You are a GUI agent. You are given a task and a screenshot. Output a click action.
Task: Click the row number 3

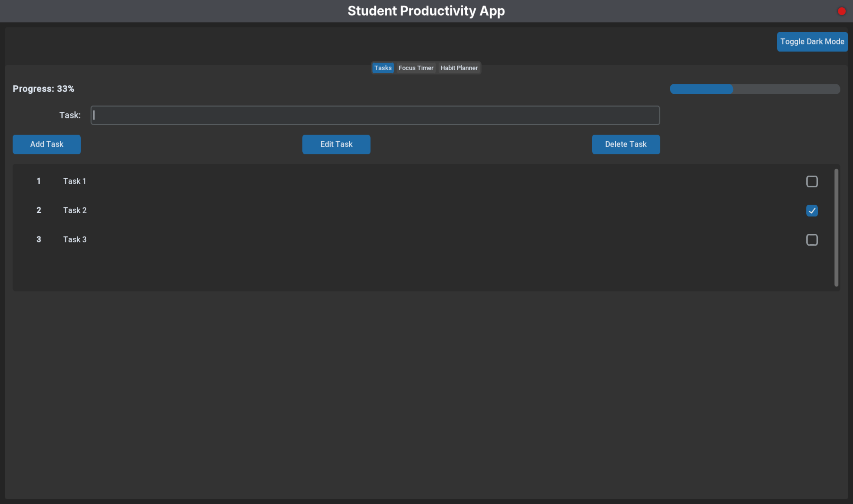[x=39, y=240]
